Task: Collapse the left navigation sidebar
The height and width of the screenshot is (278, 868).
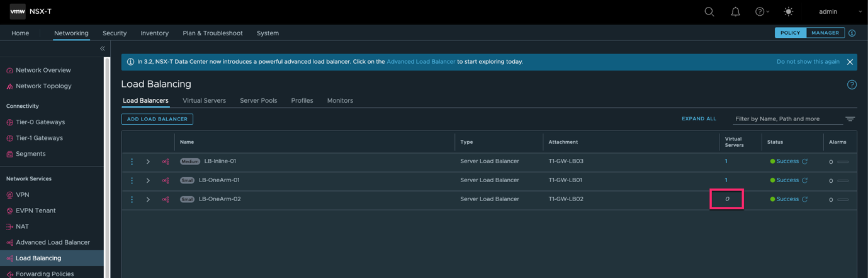Action: (103, 49)
